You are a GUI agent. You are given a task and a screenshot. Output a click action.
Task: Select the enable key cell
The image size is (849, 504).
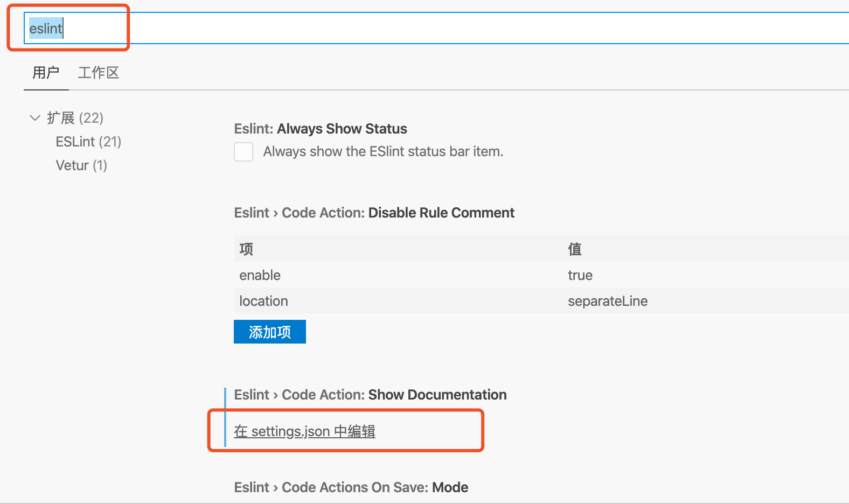pos(260,275)
